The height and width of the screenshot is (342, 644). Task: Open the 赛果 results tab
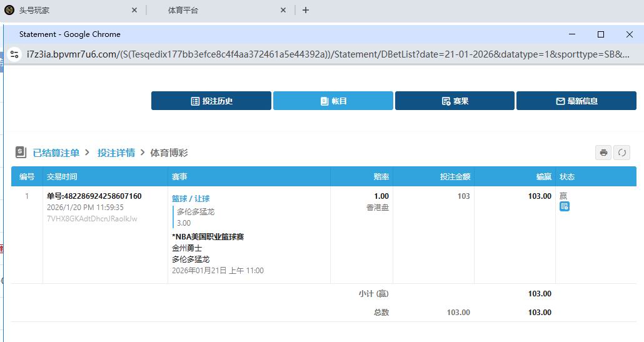[455, 101]
